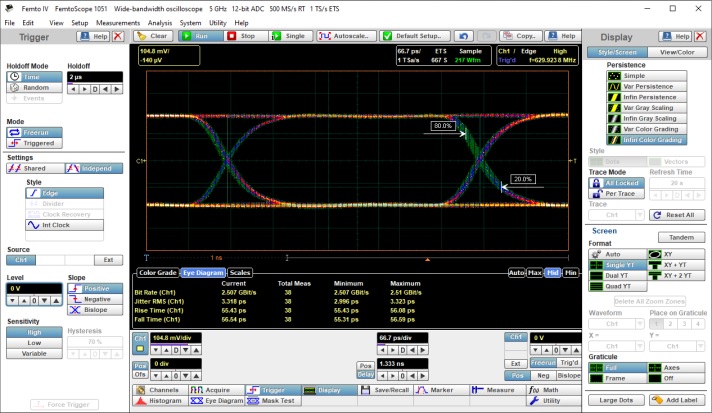Select Random holdoff mode
The image size is (712, 413).
pyautogui.click(x=35, y=87)
